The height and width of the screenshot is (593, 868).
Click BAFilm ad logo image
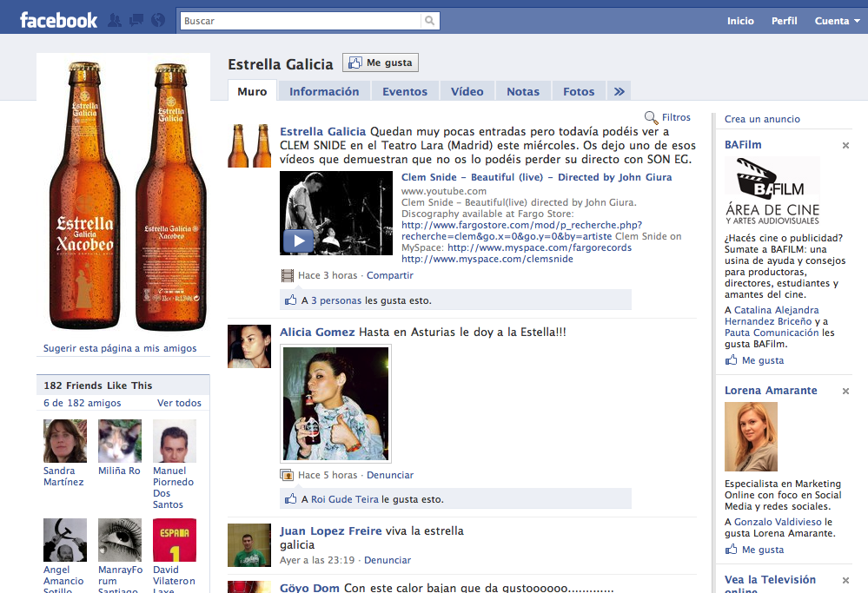pos(772,191)
